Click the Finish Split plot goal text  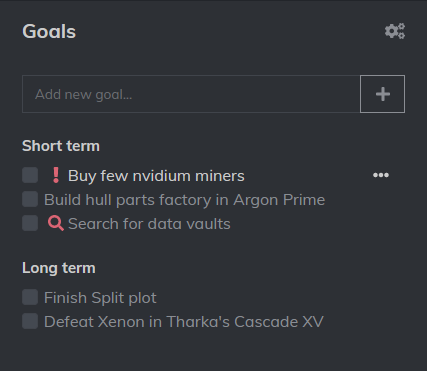(x=100, y=298)
